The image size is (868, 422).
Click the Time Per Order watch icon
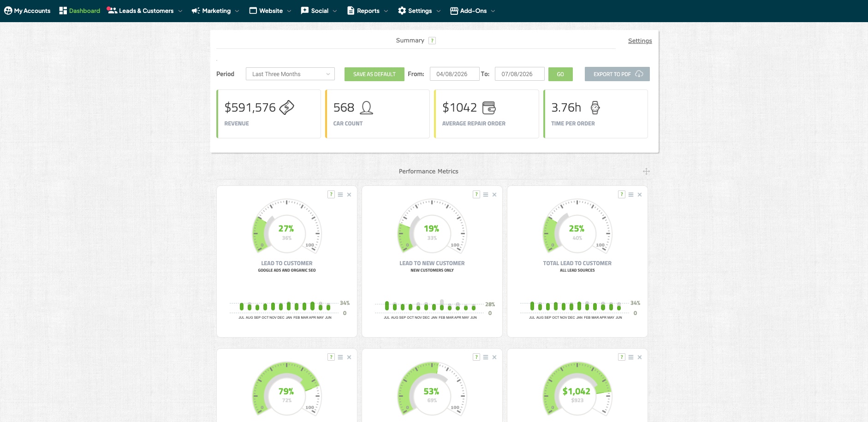pos(595,107)
